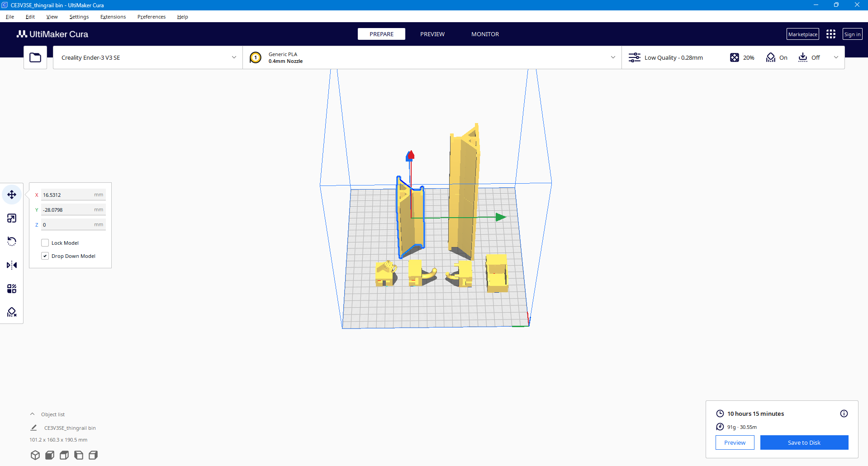Switch to the PREVIEW stage tab
The width and height of the screenshot is (868, 466).
(432, 34)
